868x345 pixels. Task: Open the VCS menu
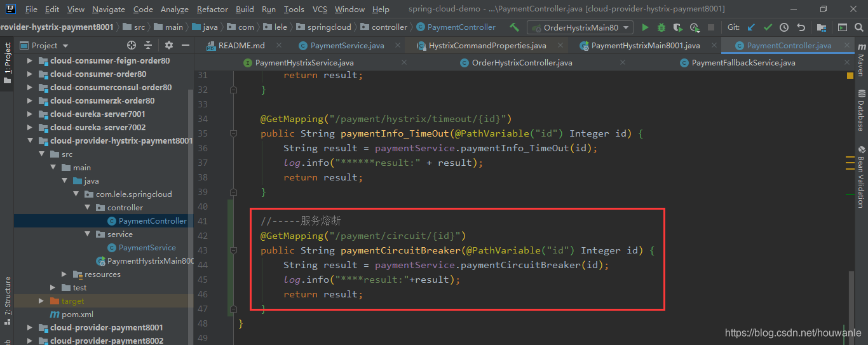(x=320, y=10)
